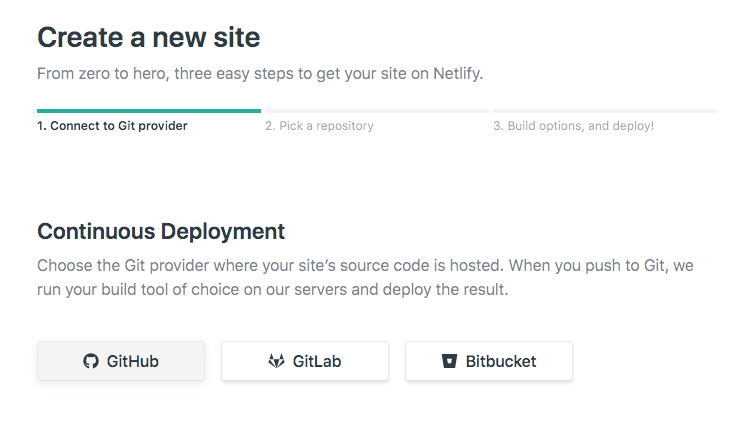
Task: Choose GitLab as Git provider
Action: [305, 361]
